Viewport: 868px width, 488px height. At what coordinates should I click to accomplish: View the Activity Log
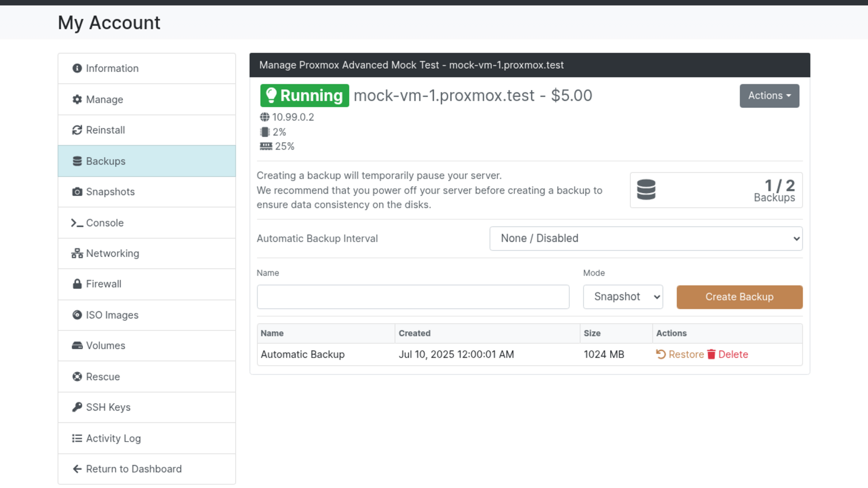tap(146, 438)
